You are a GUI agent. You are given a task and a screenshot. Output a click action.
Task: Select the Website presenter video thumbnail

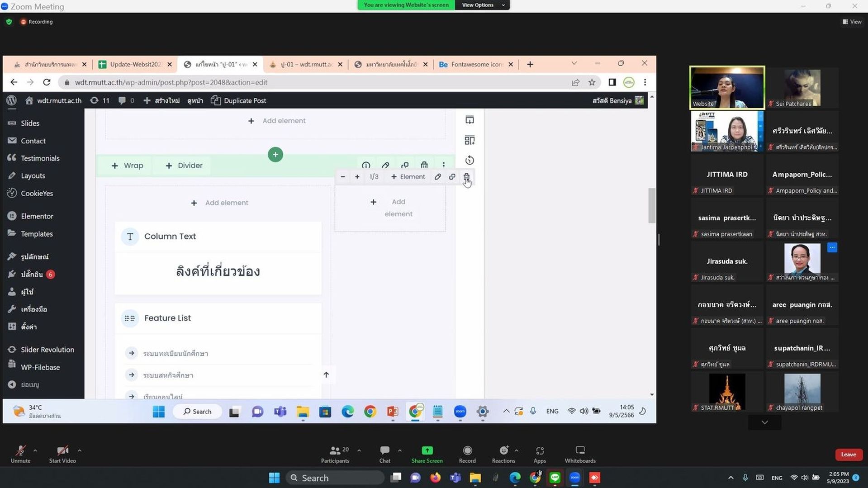(727, 88)
